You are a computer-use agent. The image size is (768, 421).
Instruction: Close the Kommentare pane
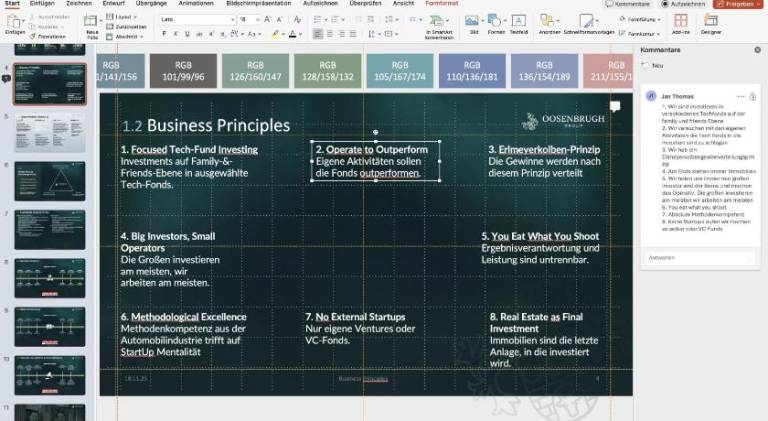757,50
